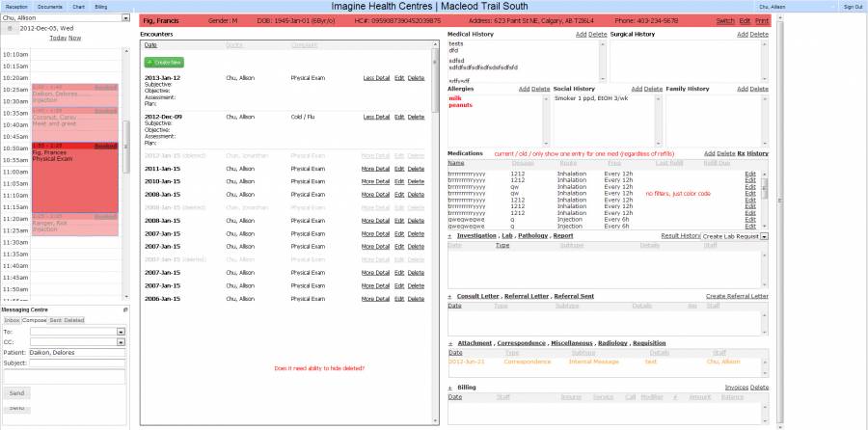The image size is (868, 430).
Task: Add a Social History entry
Action: point(637,89)
